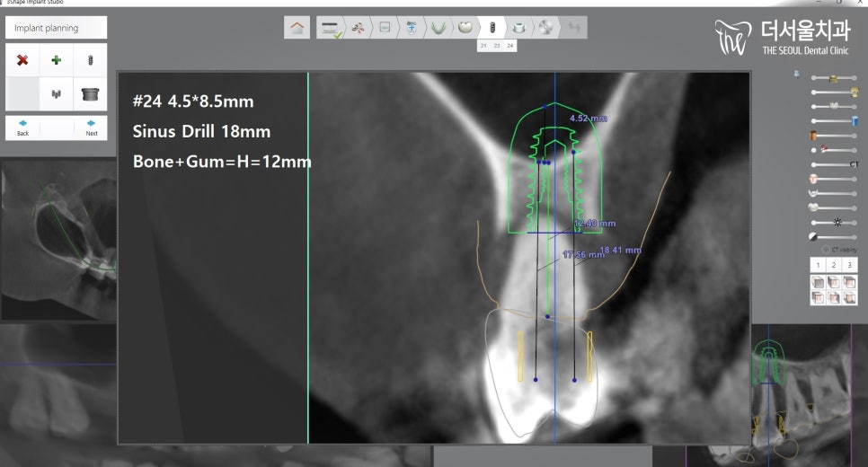Viewport: 868px width, 467px height.
Task: Open the data preparation step with red marks
Action: (359, 28)
